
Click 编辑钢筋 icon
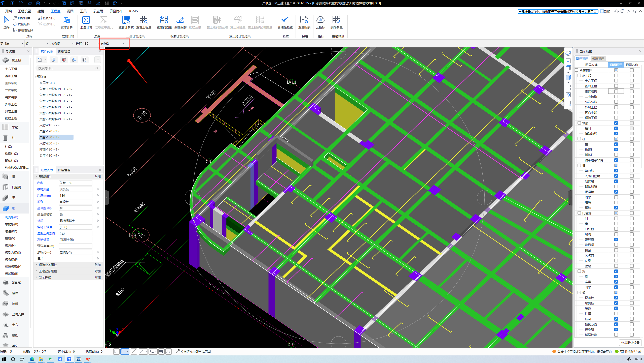click(180, 20)
